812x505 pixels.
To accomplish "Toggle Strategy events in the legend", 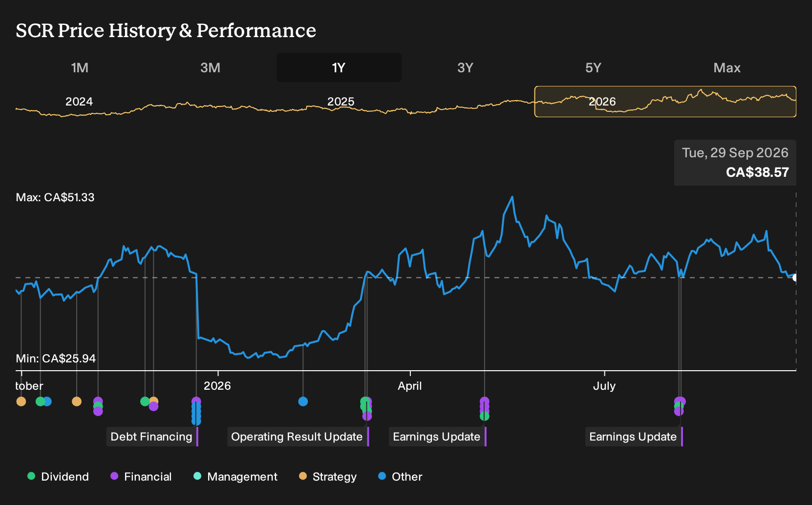I will (x=328, y=477).
